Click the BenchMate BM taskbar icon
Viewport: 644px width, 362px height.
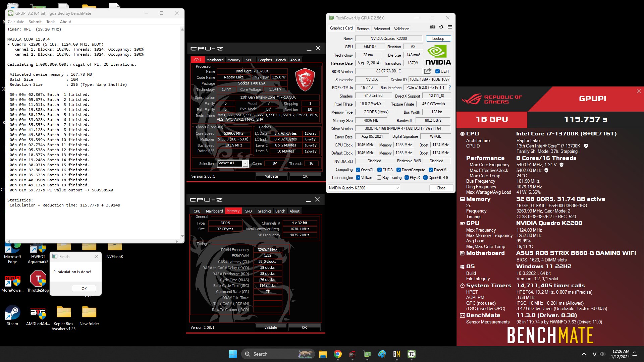click(x=397, y=354)
